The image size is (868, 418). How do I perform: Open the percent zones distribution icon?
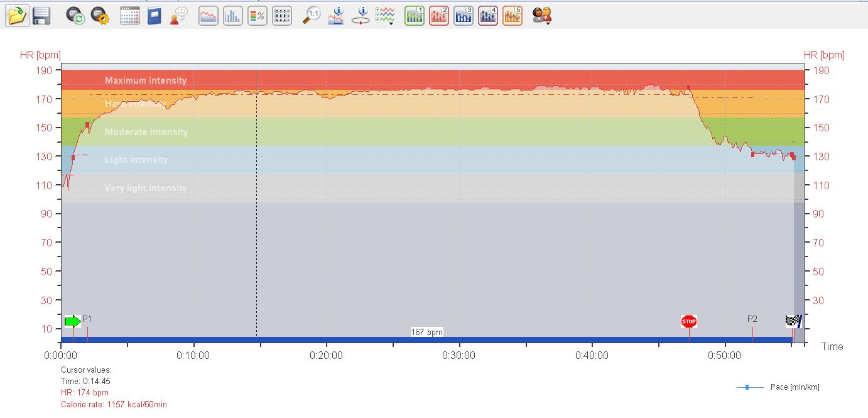pyautogui.click(x=258, y=16)
